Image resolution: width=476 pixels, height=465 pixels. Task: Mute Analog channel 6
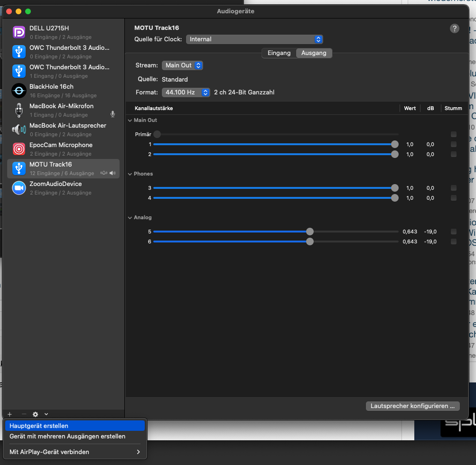[454, 242]
